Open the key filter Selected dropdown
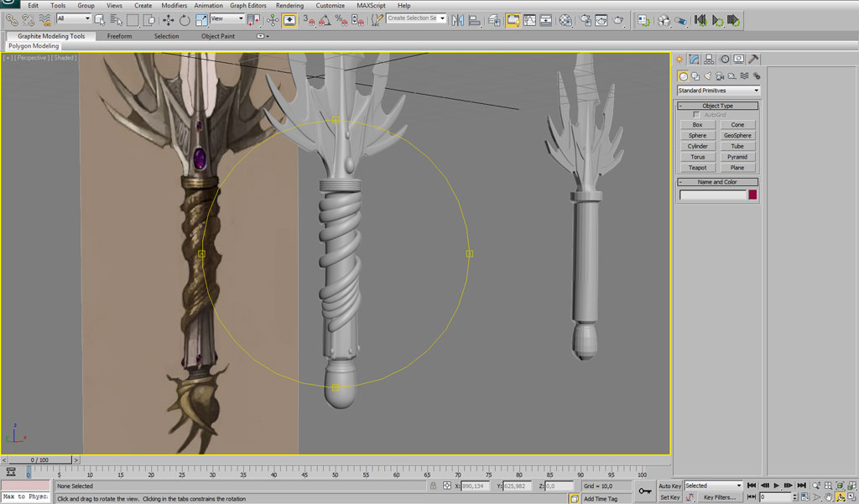The width and height of the screenshot is (859, 504). click(x=713, y=486)
